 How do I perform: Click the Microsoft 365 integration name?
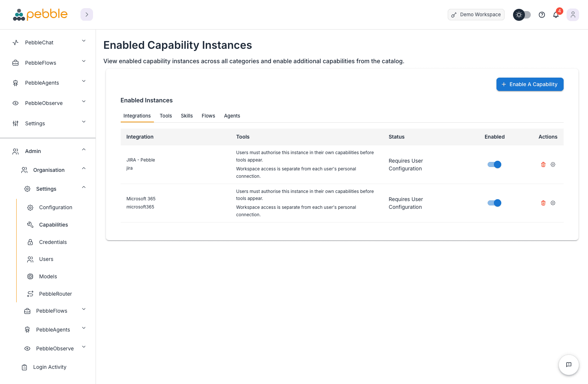point(141,199)
